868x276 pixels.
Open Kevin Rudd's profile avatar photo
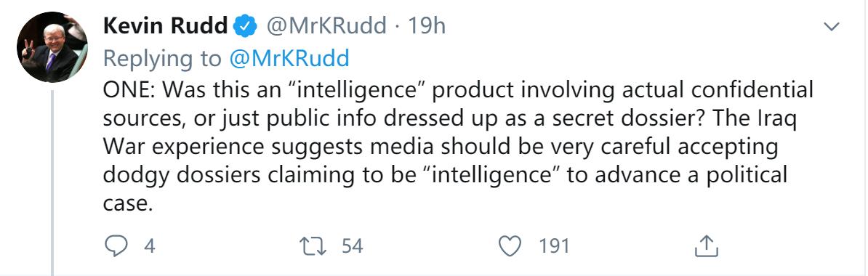(52, 47)
